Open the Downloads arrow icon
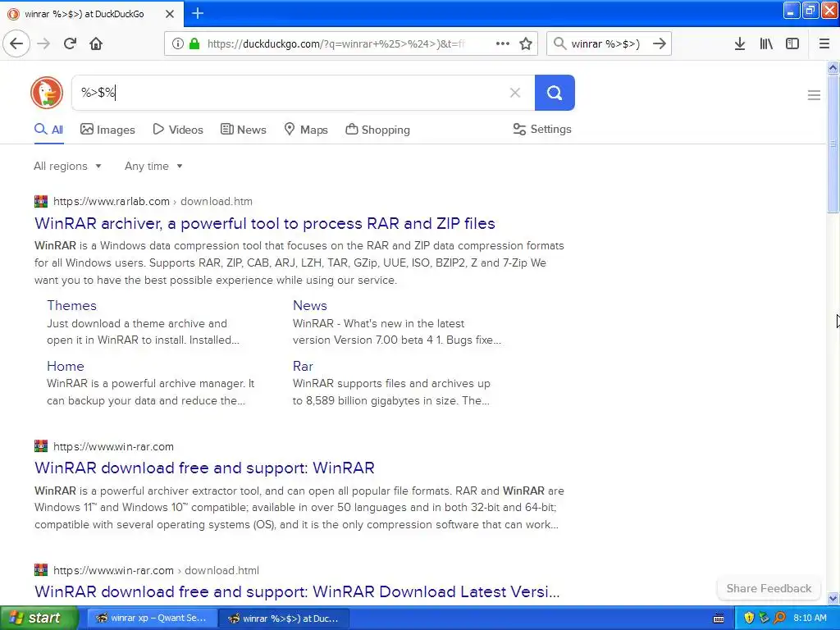The height and width of the screenshot is (630, 840). [740, 43]
